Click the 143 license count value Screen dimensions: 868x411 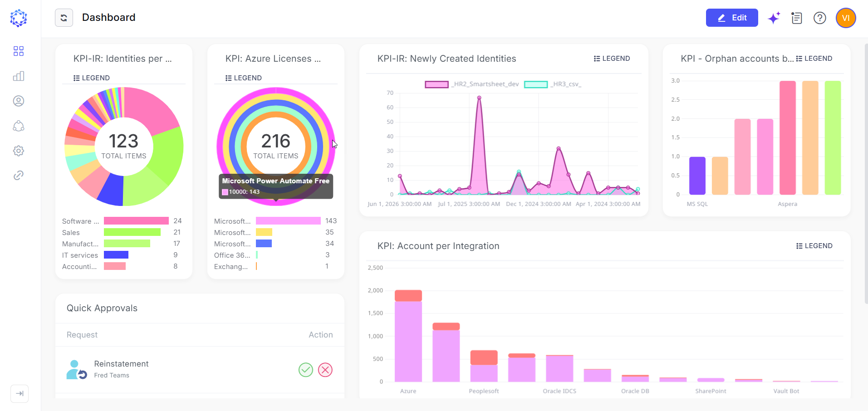pyautogui.click(x=331, y=221)
